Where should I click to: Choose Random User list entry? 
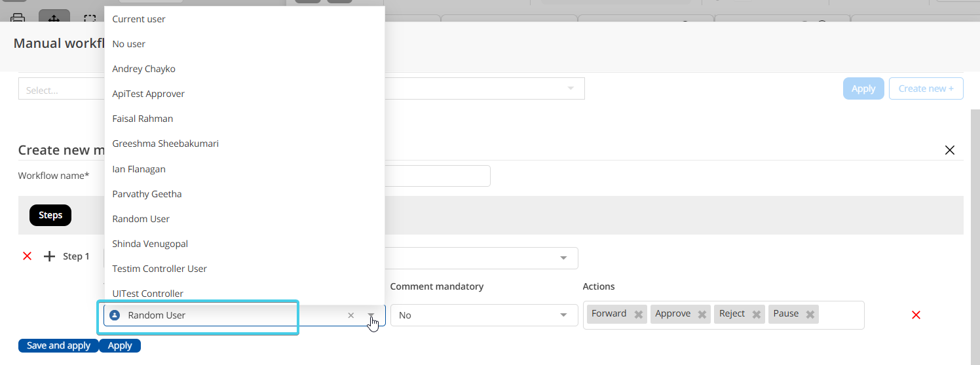coord(244,219)
